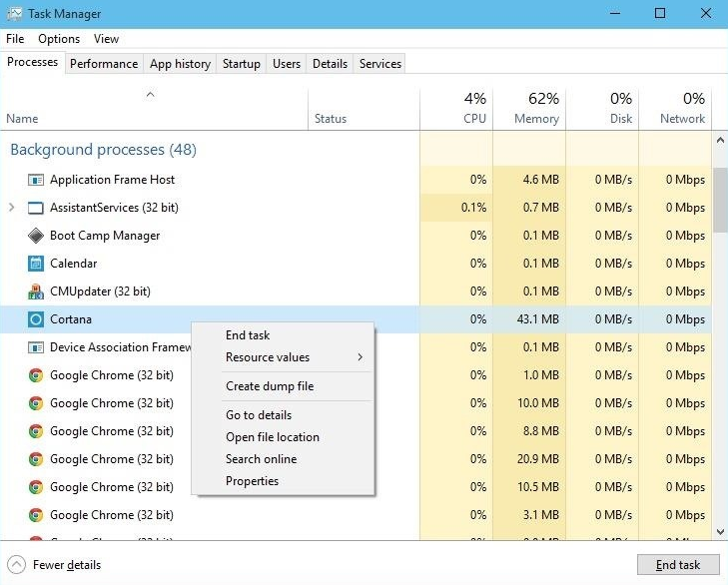Click the Calendar app icon
This screenshot has width=728, height=585.
36,264
